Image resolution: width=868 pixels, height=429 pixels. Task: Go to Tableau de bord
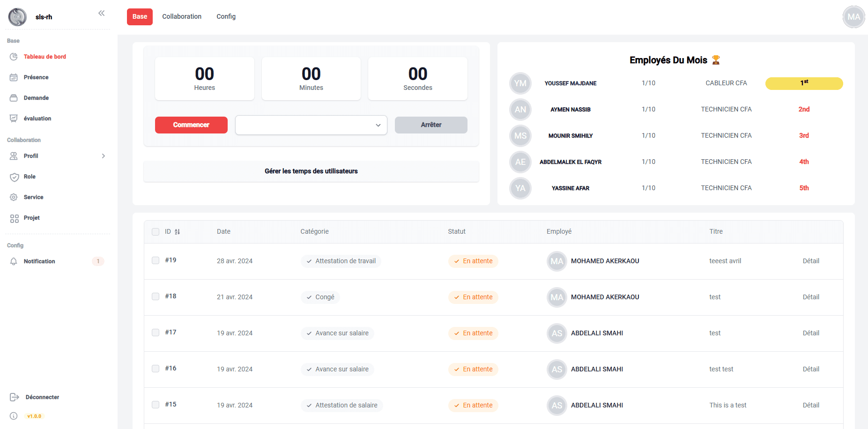pos(45,57)
